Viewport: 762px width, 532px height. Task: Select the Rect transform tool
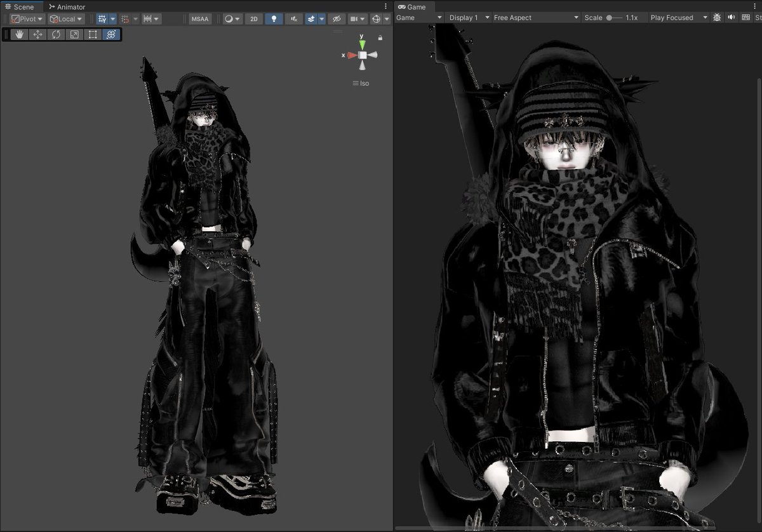[93, 34]
